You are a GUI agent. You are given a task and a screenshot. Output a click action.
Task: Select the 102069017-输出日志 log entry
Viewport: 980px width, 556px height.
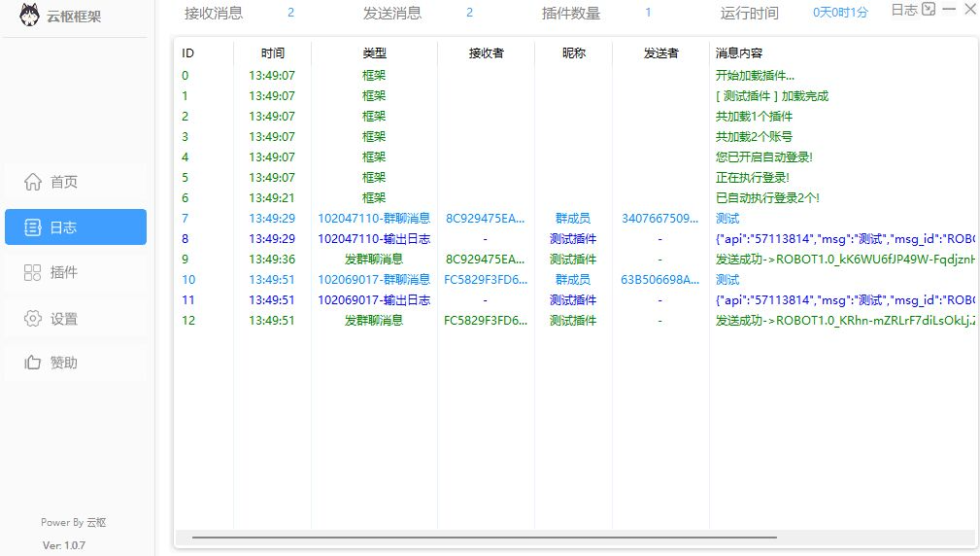[374, 300]
